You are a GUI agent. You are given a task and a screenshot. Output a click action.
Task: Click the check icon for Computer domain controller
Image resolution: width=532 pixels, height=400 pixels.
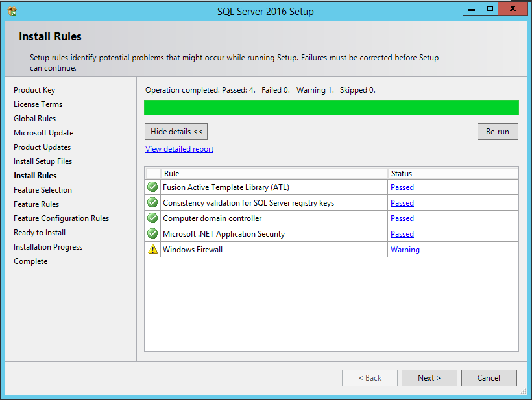click(152, 218)
